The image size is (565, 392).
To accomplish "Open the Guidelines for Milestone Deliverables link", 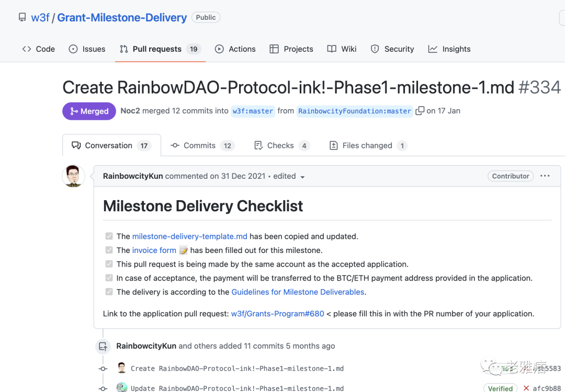I will [298, 292].
